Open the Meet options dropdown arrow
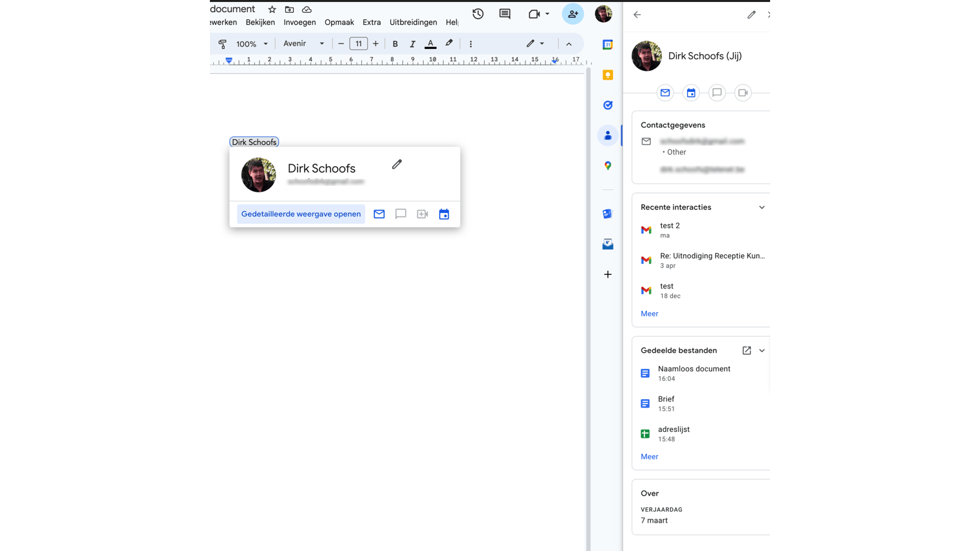This screenshot has height=551, width=980. (547, 14)
